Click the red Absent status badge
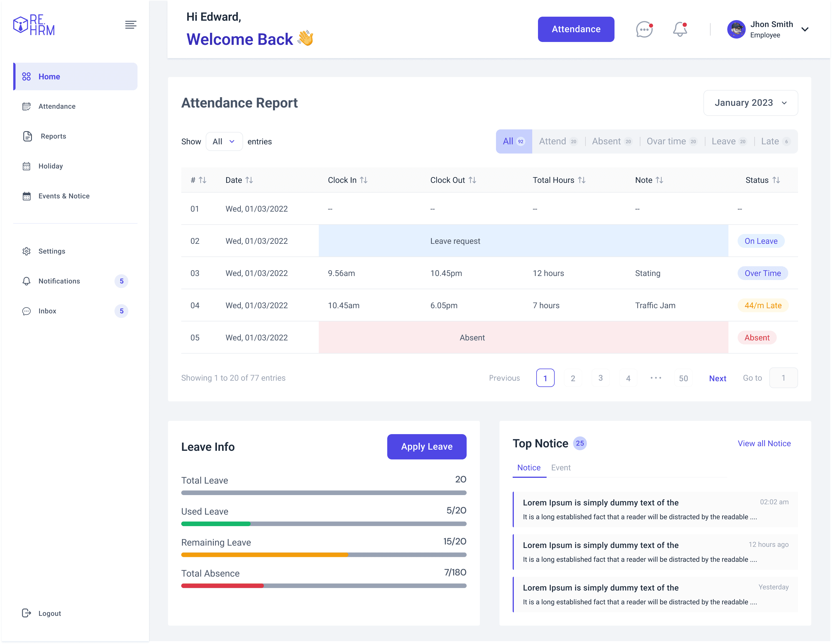 click(757, 338)
